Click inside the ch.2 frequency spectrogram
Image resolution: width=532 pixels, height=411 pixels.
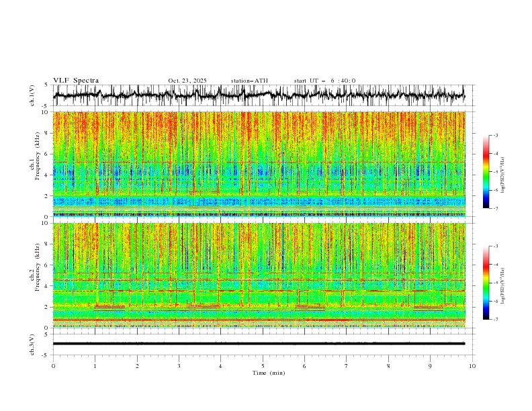(x=259, y=275)
